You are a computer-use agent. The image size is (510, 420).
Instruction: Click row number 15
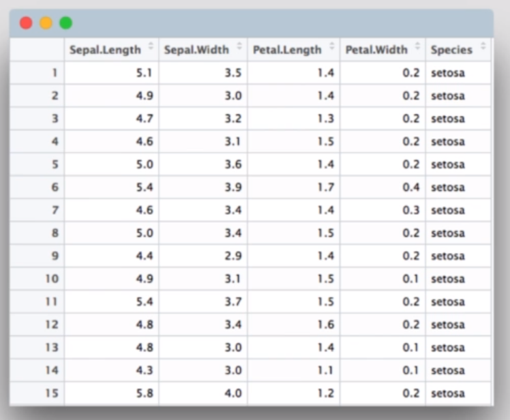click(37, 393)
